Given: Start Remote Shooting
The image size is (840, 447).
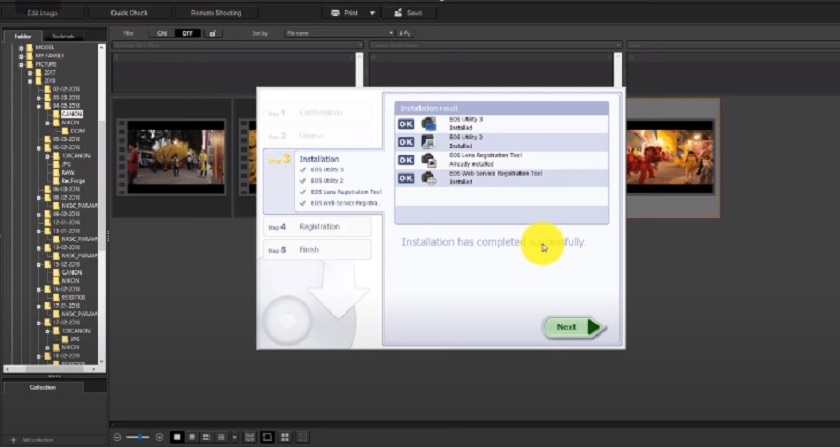Looking at the screenshot, I should 216,13.
